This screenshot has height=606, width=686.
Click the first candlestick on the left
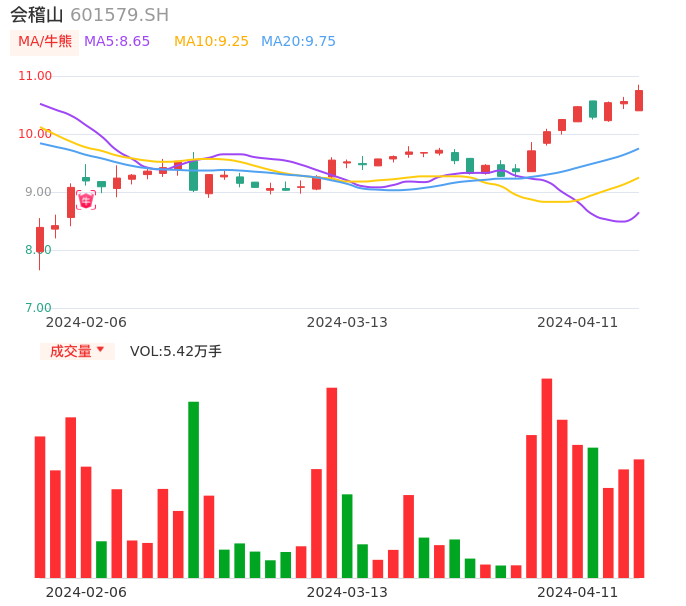click(40, 240)
